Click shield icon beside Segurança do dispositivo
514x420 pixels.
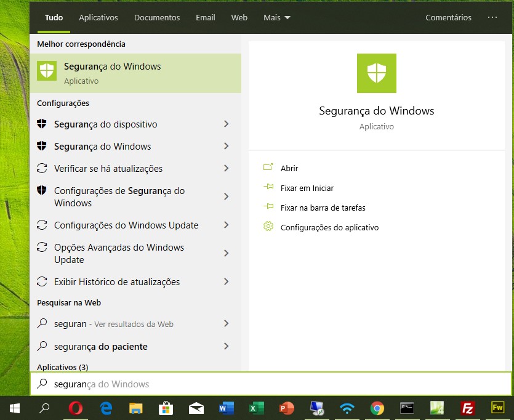(42, 124)
